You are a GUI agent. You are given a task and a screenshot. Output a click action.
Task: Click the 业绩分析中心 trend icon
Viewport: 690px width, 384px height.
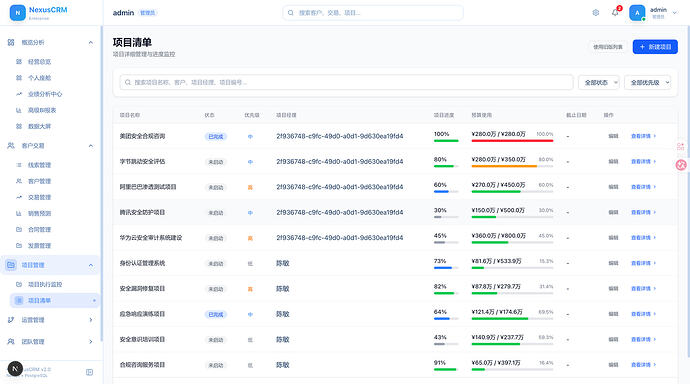(19, 94)
